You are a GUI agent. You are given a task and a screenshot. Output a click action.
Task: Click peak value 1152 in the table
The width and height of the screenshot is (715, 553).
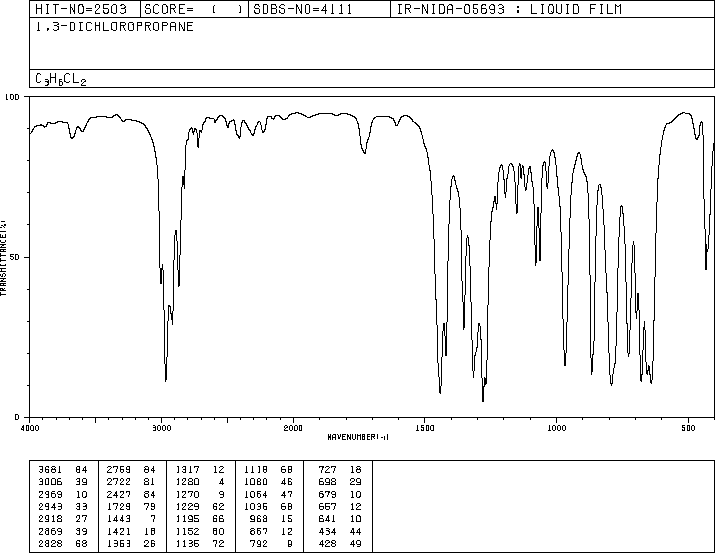point(187,531)
